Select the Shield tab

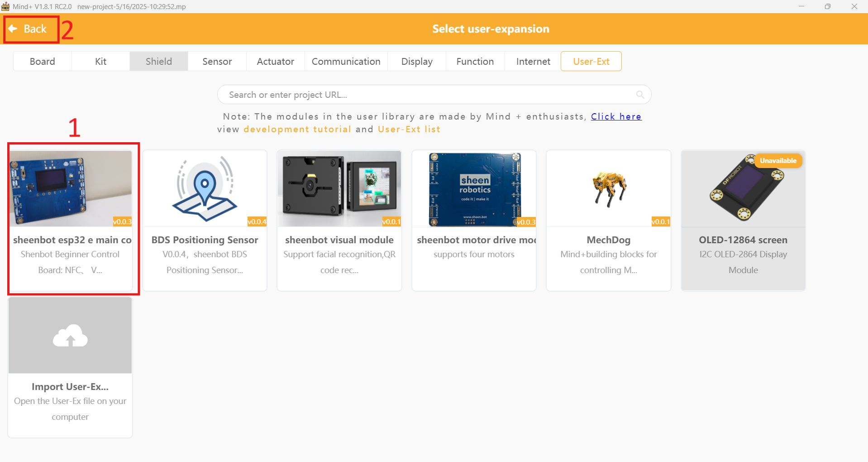(159, 61)
